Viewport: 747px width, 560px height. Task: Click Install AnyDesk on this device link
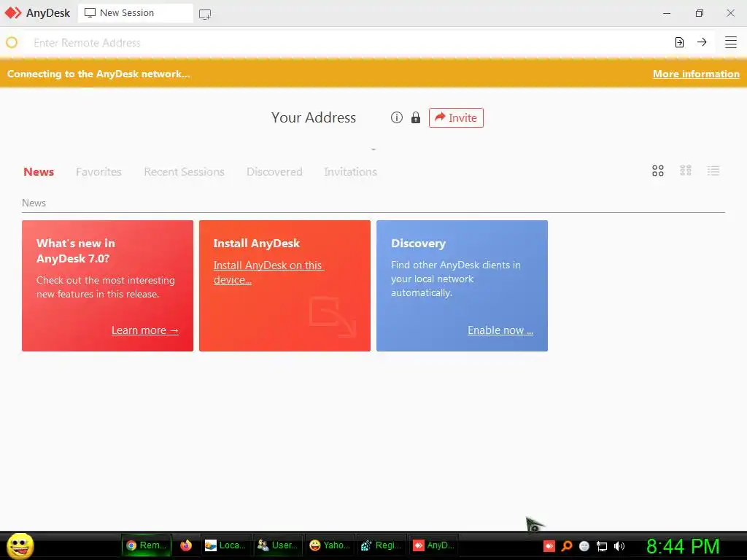click(x=268, y=273)
